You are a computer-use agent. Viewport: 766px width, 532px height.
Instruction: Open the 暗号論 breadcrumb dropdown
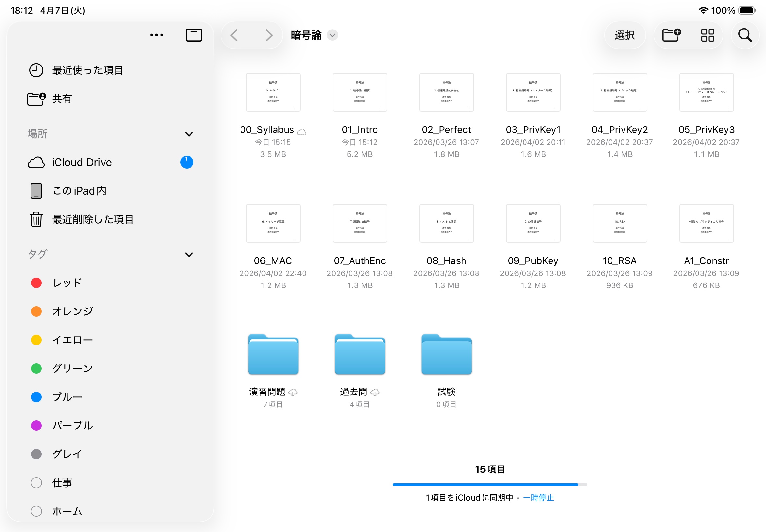click(x=332, y=35)
